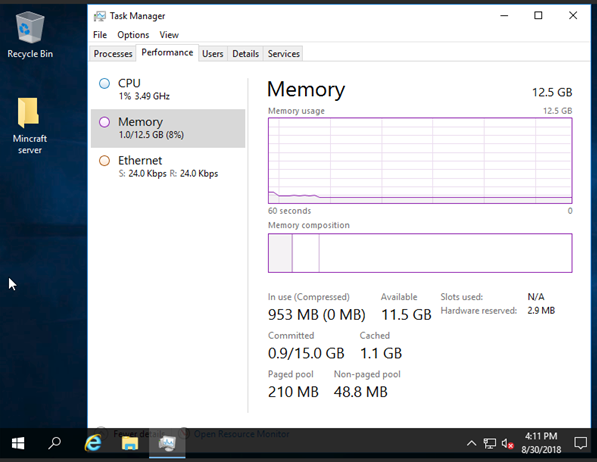Close the Task Manager window

click(573, 16)
